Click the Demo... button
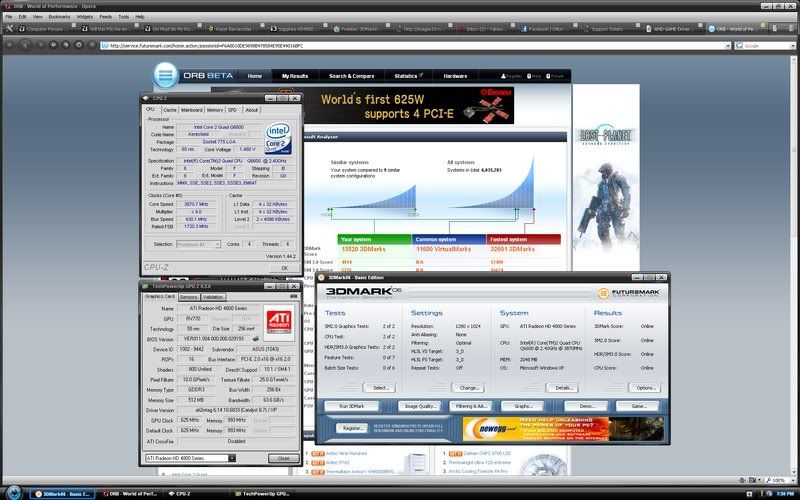 coord(586,407)
